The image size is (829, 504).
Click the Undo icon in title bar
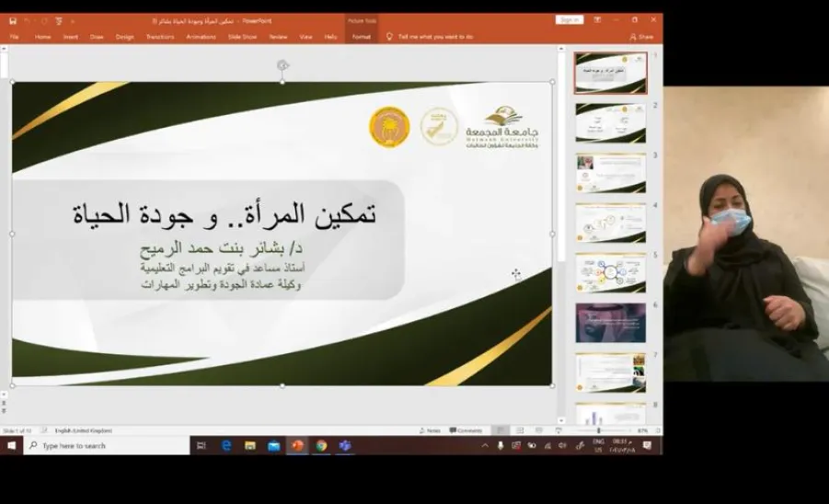pyautogui.click(x=27, y=21)
